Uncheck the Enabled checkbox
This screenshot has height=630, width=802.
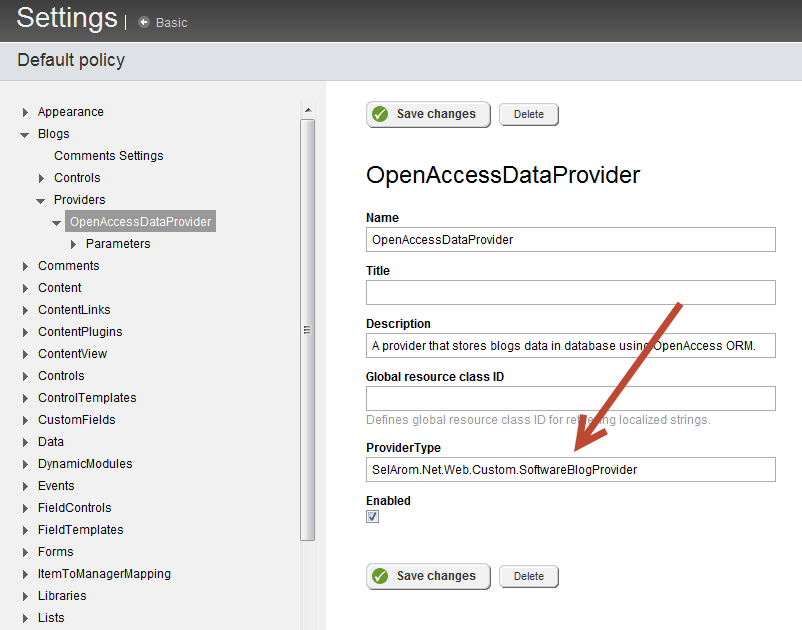pyautogui.click(x=373, y=517)
